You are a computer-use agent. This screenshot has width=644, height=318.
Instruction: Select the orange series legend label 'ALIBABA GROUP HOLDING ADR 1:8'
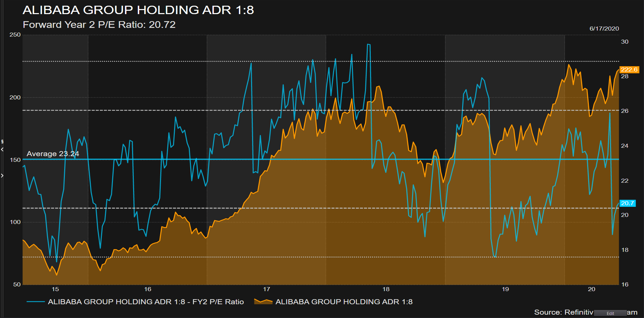coord(344,302)
